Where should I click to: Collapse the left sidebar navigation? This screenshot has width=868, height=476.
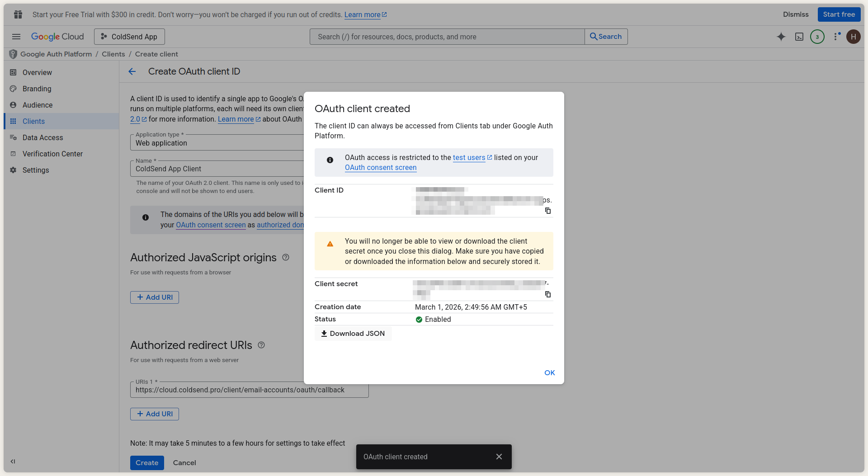(13, 462)
